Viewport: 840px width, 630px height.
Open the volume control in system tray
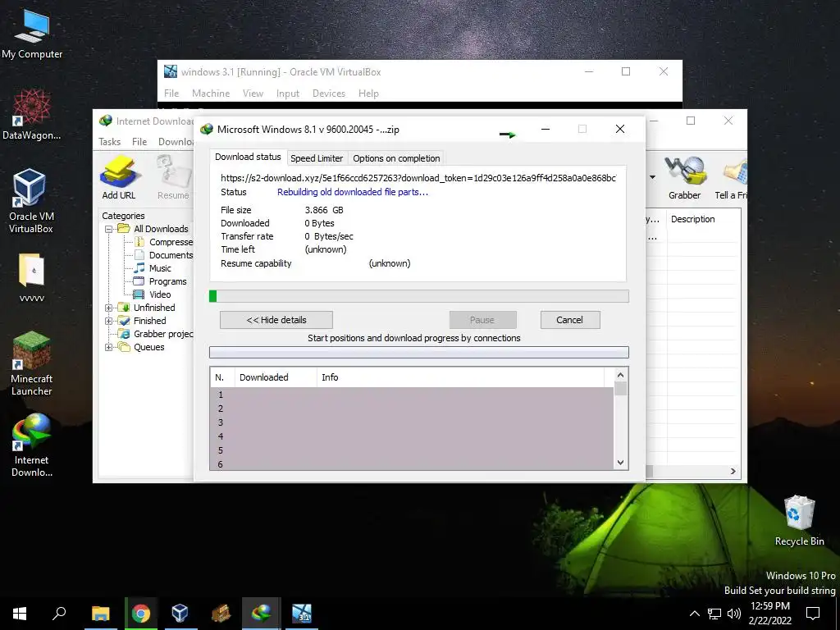coord(734,614)
